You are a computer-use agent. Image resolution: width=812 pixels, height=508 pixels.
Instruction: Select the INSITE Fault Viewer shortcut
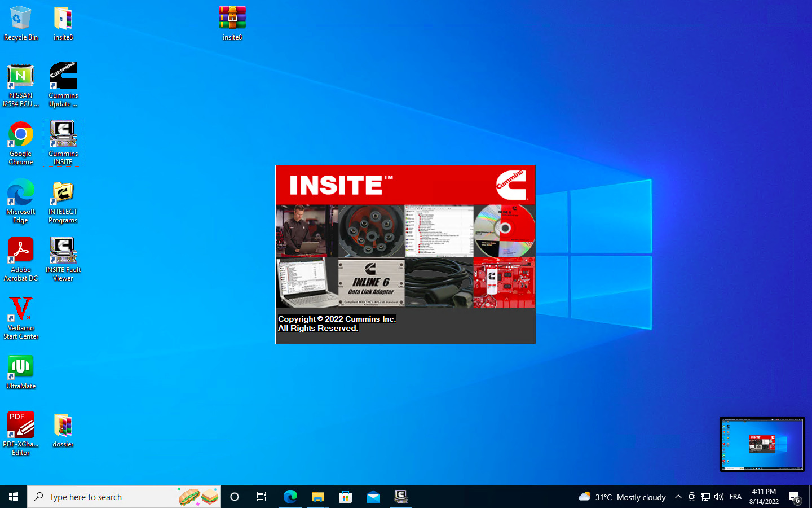point(63,260)
